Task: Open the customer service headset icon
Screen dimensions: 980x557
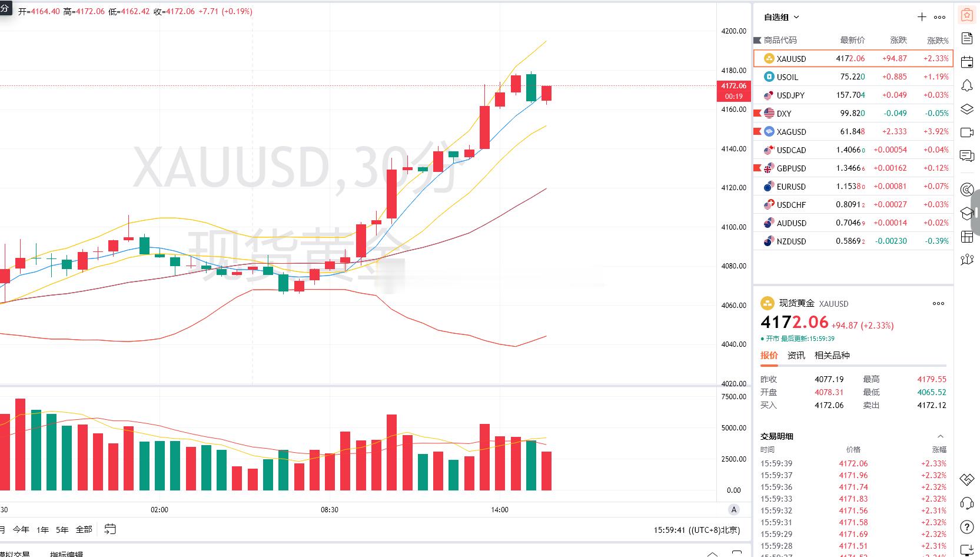Action: (967, 503)
